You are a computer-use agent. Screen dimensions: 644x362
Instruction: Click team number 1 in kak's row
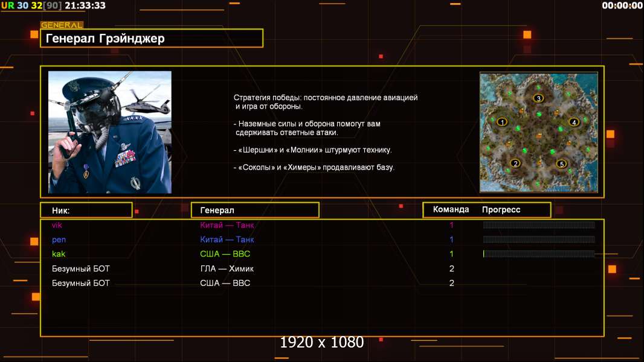pyautogui.click(x=451, y=254)
